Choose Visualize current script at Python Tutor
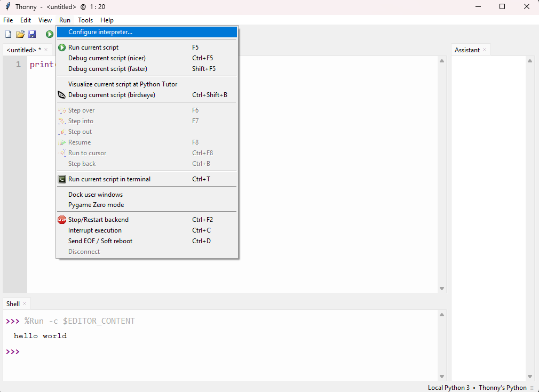 tap(147, 84)
